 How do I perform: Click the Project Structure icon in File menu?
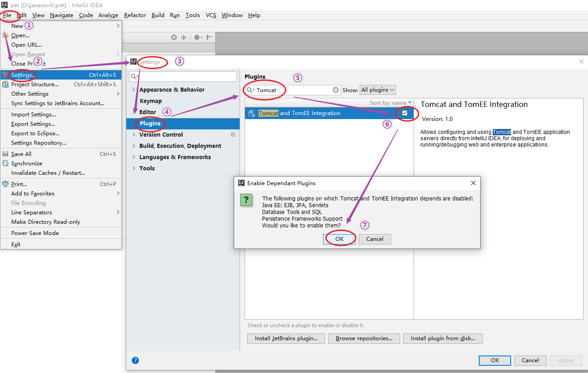point(5,84)
